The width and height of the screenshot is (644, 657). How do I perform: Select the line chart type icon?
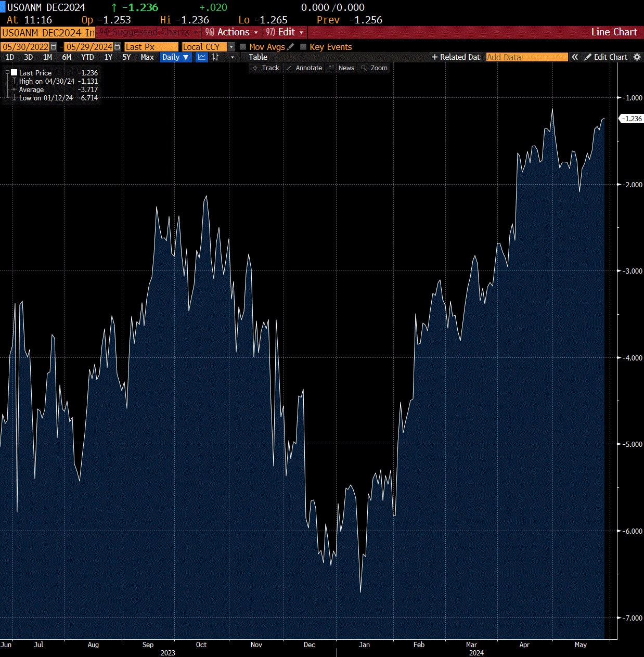pyautogui.click(x=202, y=57)
